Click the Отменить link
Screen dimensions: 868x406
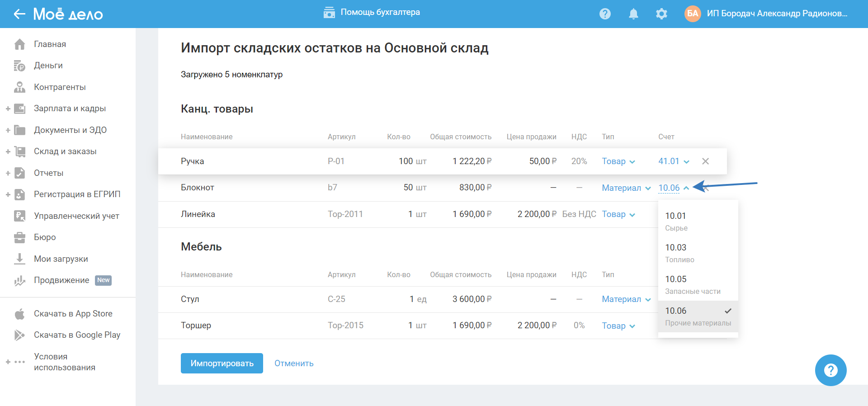tap(294, 364)
